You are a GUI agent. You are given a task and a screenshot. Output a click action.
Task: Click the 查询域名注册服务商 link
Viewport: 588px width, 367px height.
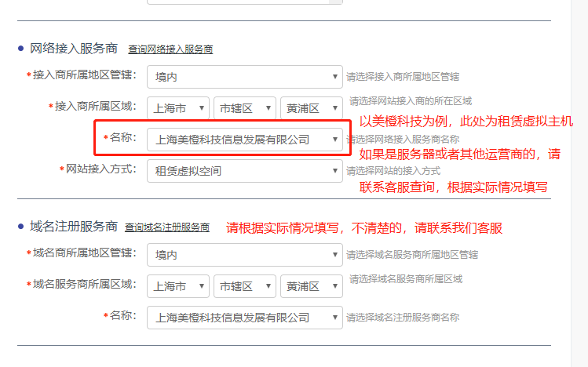[x=167, y=227]
